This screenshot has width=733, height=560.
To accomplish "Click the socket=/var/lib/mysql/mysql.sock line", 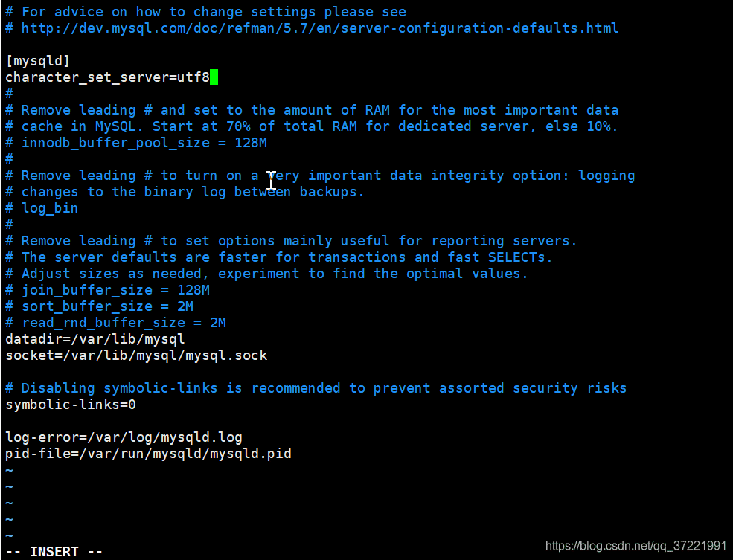I will pyautogui.click(x=136, y=355).
